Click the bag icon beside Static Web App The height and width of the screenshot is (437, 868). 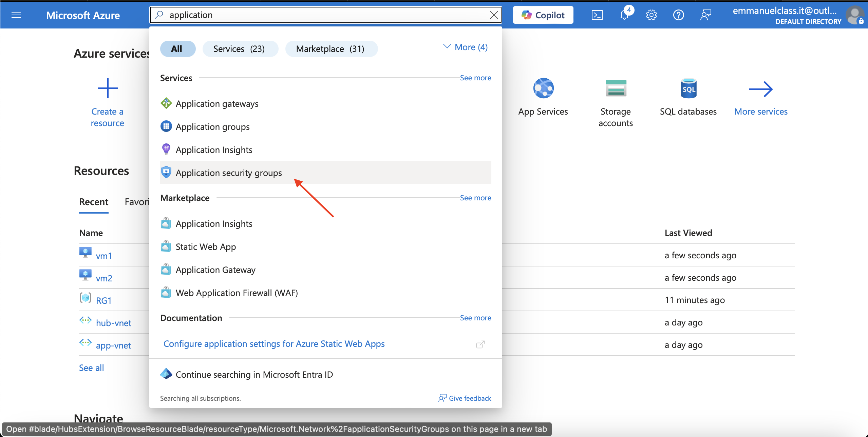tap(166, 246)
